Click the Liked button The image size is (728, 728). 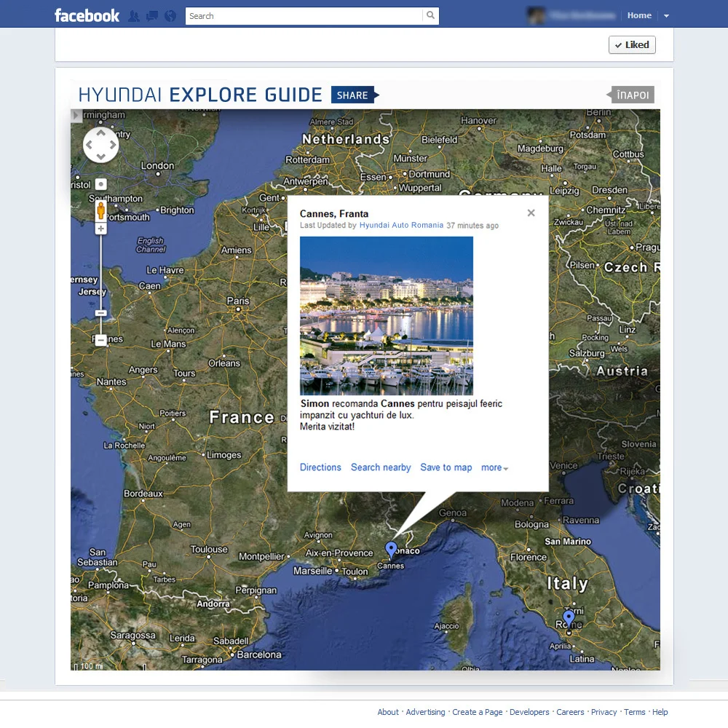tap(632, 45)
